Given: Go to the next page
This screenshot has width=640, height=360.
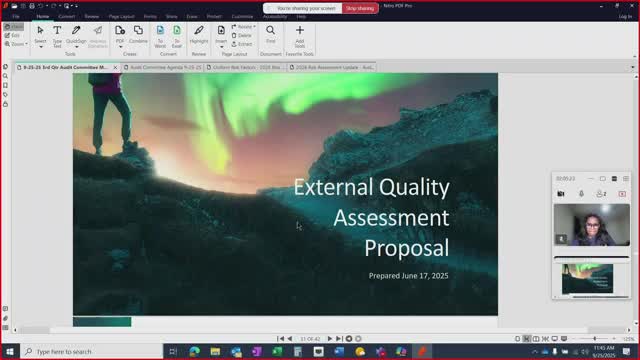Looking at the screenshot, I should [x=330, y=339].
